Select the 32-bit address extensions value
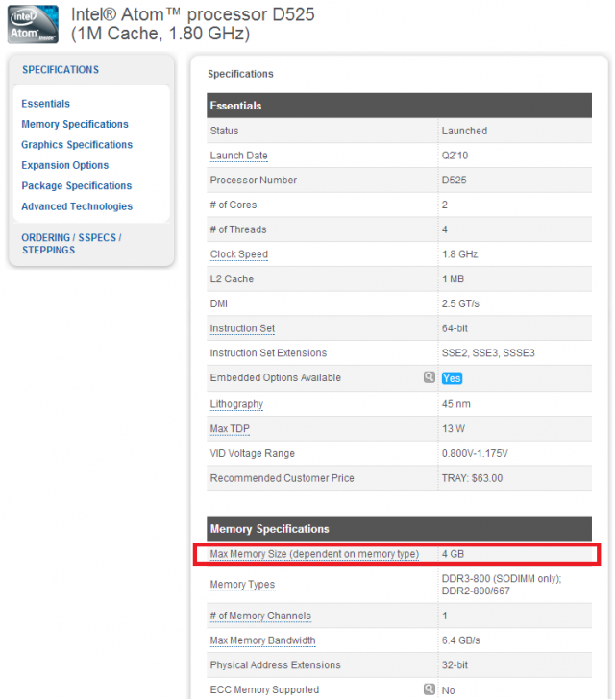Viewport: 615px width, 700px height. (x=455, y=664)
